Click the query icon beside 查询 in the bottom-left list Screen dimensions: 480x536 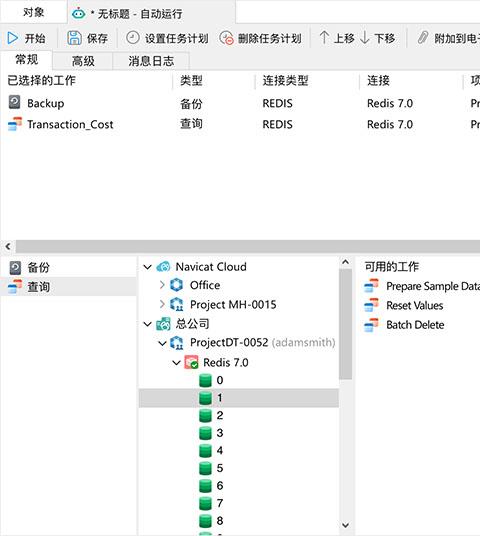coord(15,286)
